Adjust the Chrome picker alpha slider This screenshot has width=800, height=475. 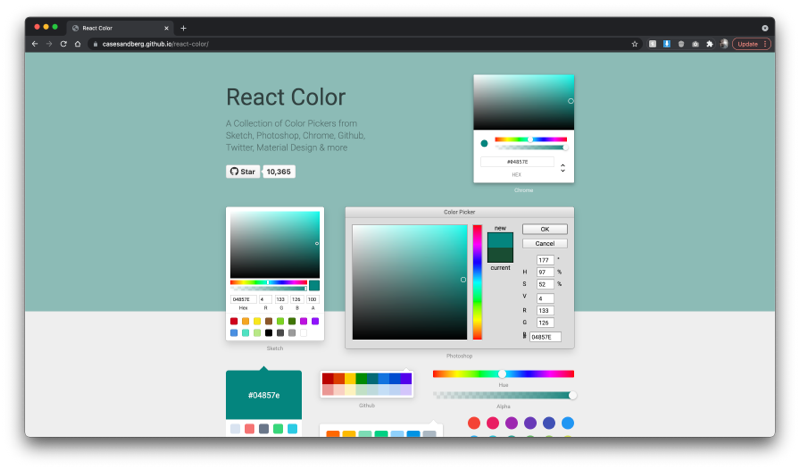531,147
